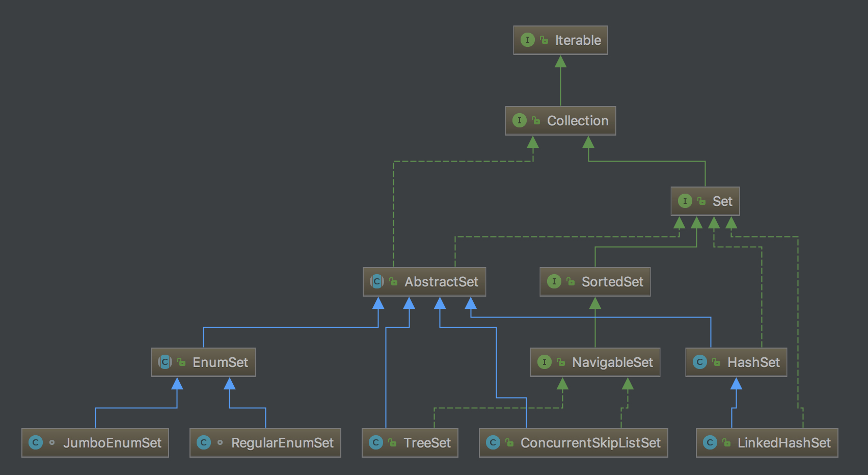Screen dimensions: 868x475
Task: Click the interface icon on Set node
Action: click(685, 201)
